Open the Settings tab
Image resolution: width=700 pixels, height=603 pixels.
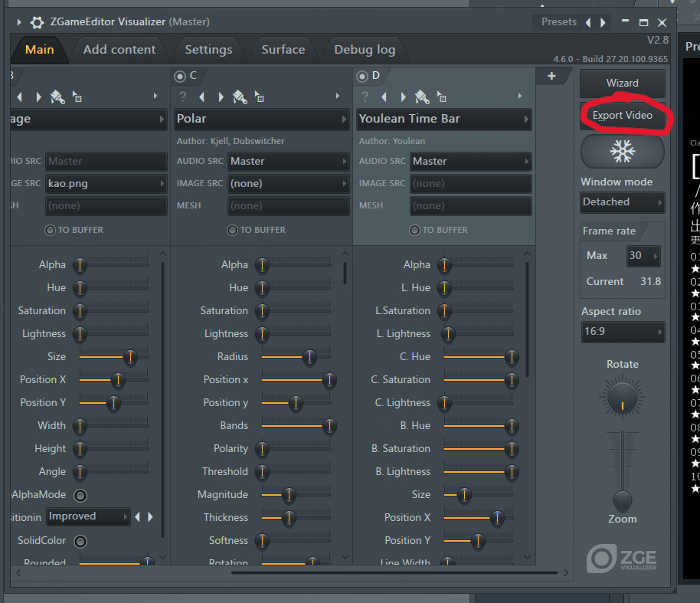point(208,50)
